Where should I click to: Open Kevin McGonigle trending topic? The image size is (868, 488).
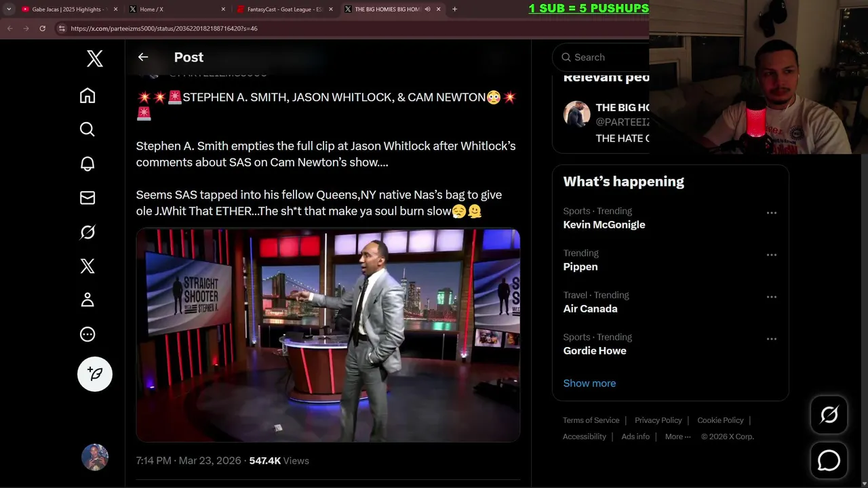[604, 225]
